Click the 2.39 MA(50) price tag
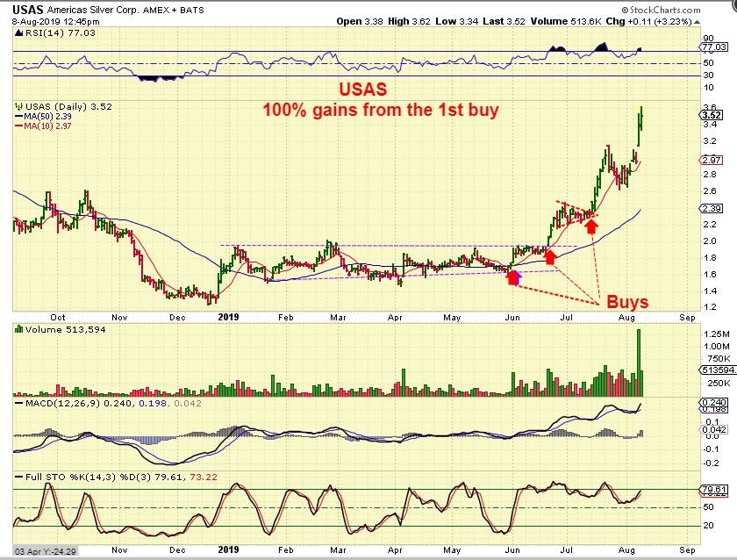The image size is (737, 560). (712, 208)
